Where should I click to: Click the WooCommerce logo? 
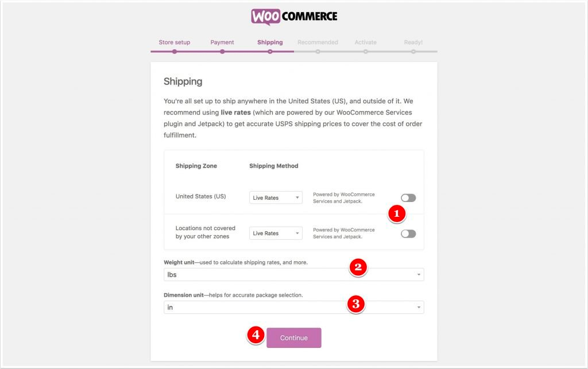[x=294, y=15]
